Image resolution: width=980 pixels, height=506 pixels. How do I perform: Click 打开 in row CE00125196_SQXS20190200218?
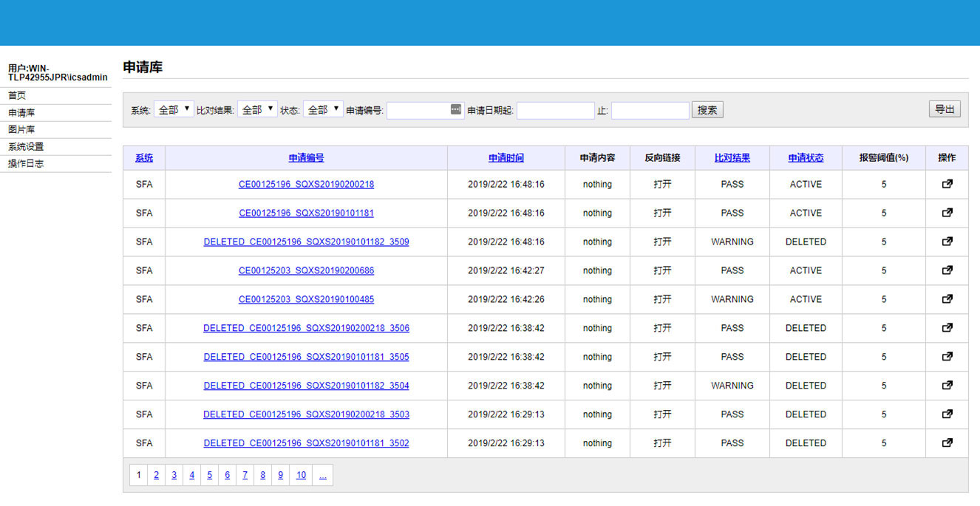click(662, 185)
